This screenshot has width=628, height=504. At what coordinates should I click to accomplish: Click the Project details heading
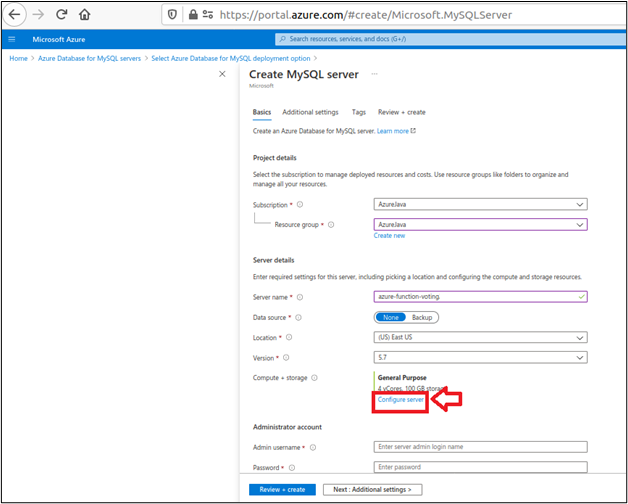(274, 158)
